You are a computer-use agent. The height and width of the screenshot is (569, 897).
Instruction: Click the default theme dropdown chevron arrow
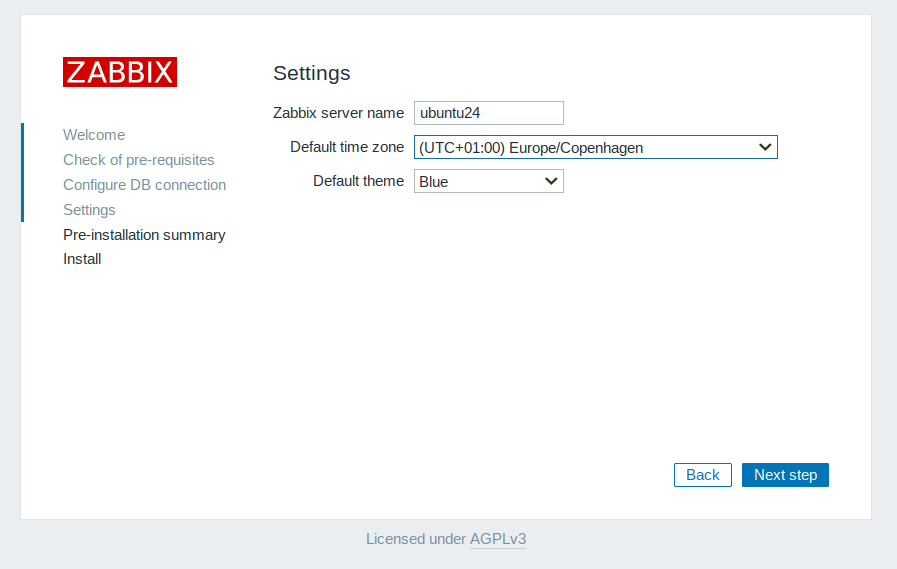coord(551,182)
